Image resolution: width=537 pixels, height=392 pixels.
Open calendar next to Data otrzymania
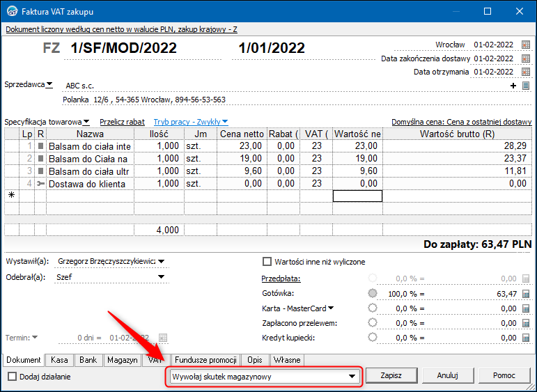click(x=526, y=72)
